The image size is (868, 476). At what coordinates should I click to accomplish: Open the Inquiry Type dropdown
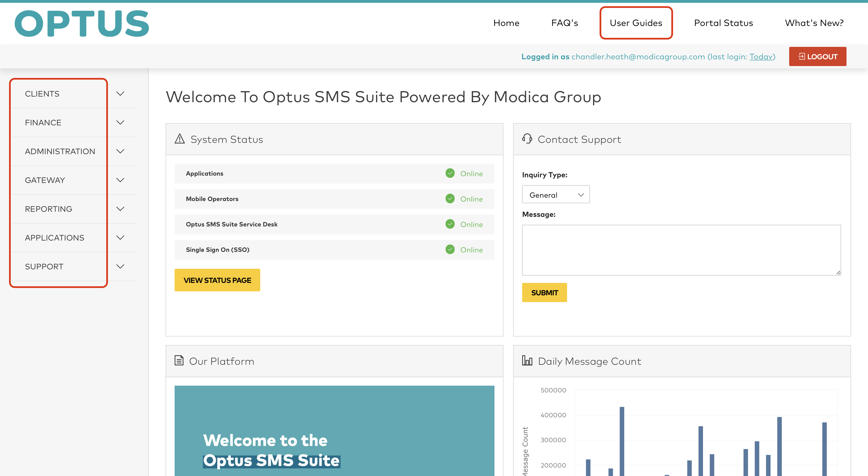click(556, 195)
